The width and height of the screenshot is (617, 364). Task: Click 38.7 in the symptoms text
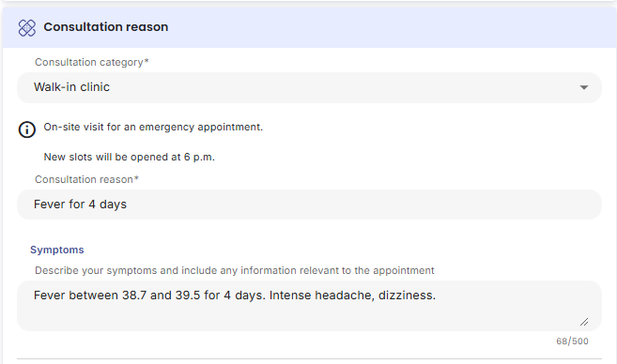pyautogui.click(x=134, y=296)
